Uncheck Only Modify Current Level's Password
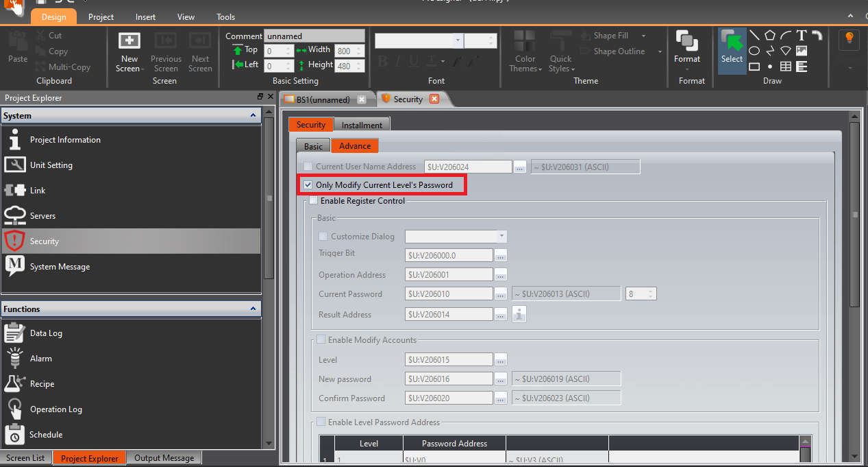868x467 pixels. [308, 185]
